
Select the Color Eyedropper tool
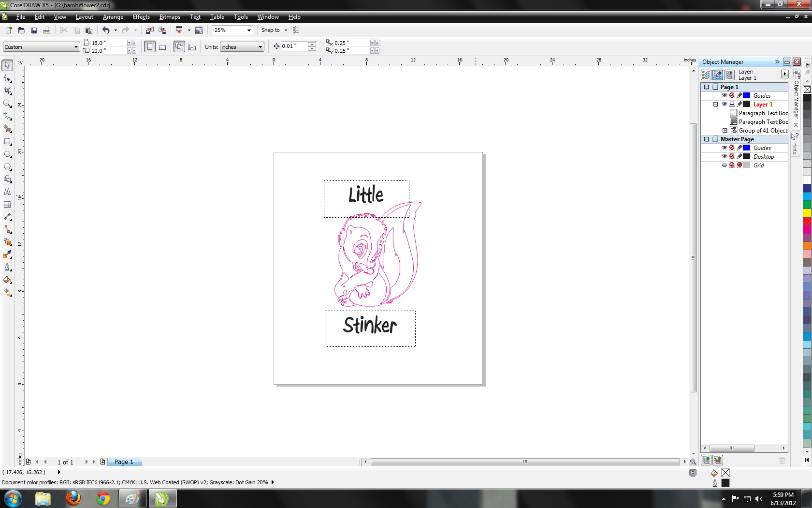point(7,254)
